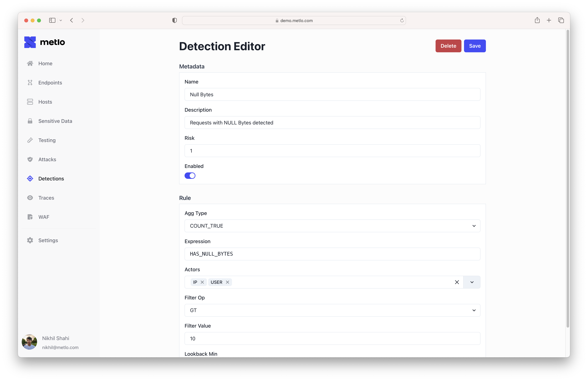Select the Sensitive Data lock icon
Screen dimensions: 588x381
[30, 121]
